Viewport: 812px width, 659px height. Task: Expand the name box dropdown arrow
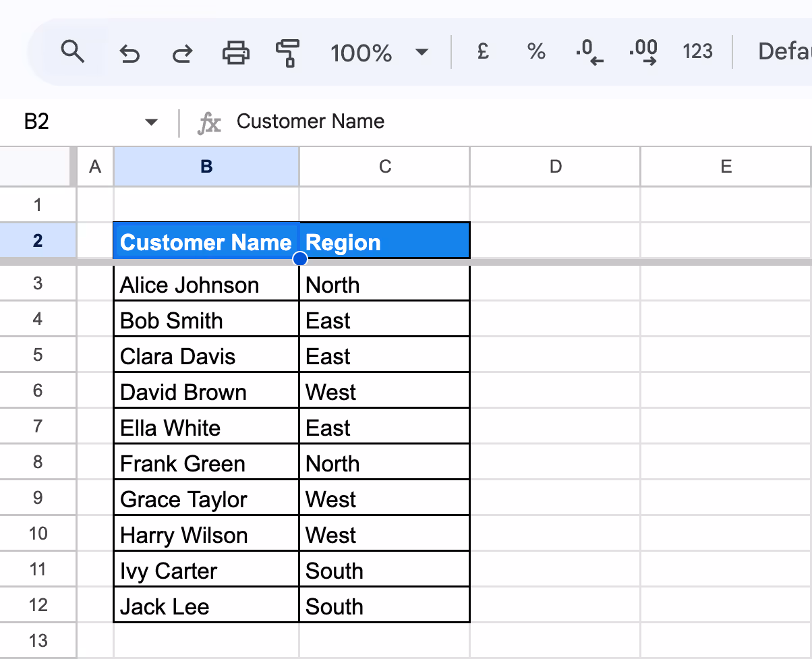click(151, 122)
